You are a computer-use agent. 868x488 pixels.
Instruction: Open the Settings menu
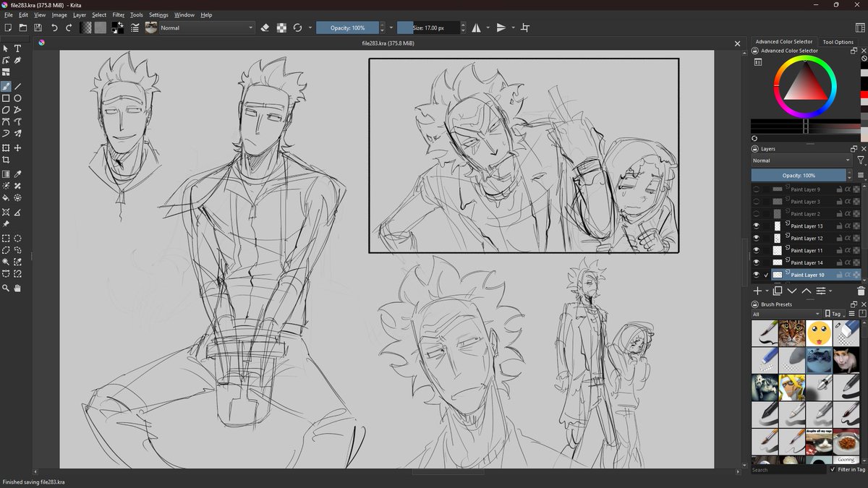point(158,14)
